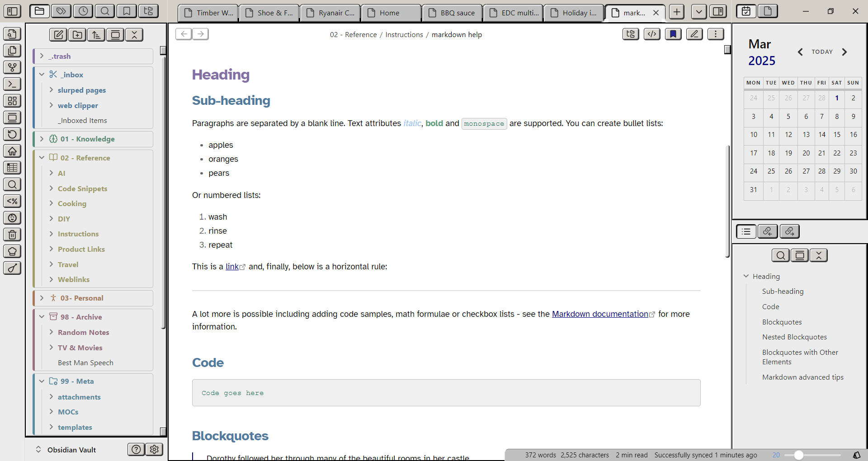The width and height of the screenshot is (868, 461).
Task: Toggle the right sidebar panel
Action: (x=718, y=11)
